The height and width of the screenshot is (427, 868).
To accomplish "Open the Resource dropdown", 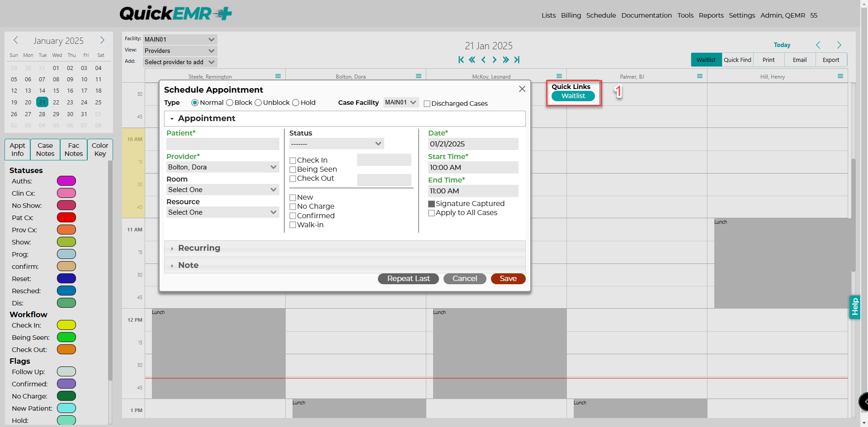I will tap(223, 212).
